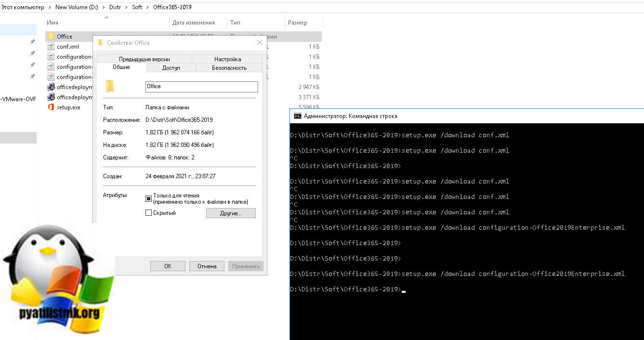Sort files by the 'Размер' column header
This screenshot has height=340, width=644.
297,23
